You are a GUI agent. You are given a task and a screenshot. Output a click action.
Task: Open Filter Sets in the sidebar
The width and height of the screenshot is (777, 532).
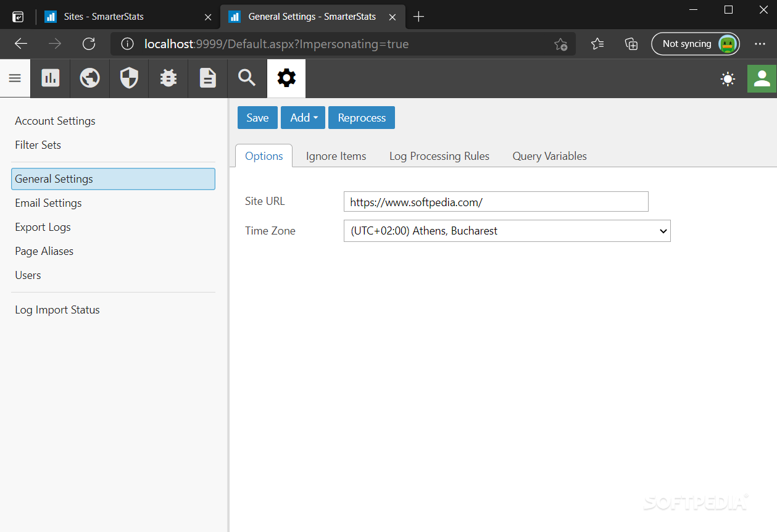(38, 145)
